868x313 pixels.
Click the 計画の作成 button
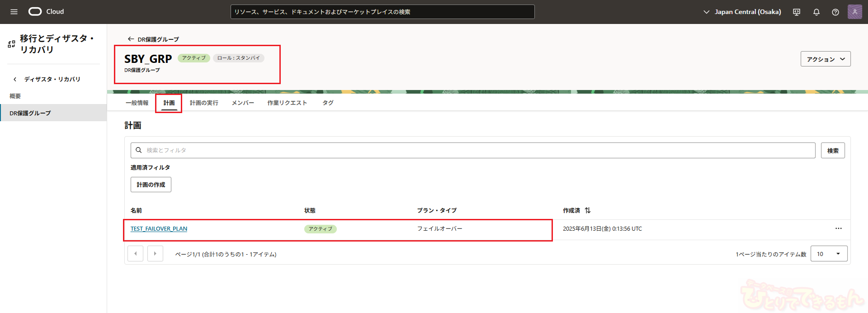coord(151,185)
